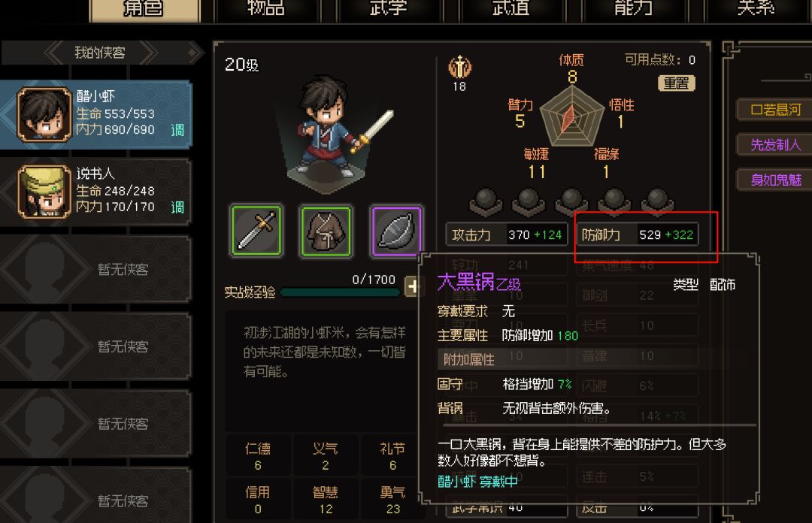Viewport: 812px width, 523px height.
Task: Click the golden plus button beside 实战经验
Action: (x=412, y=286)
